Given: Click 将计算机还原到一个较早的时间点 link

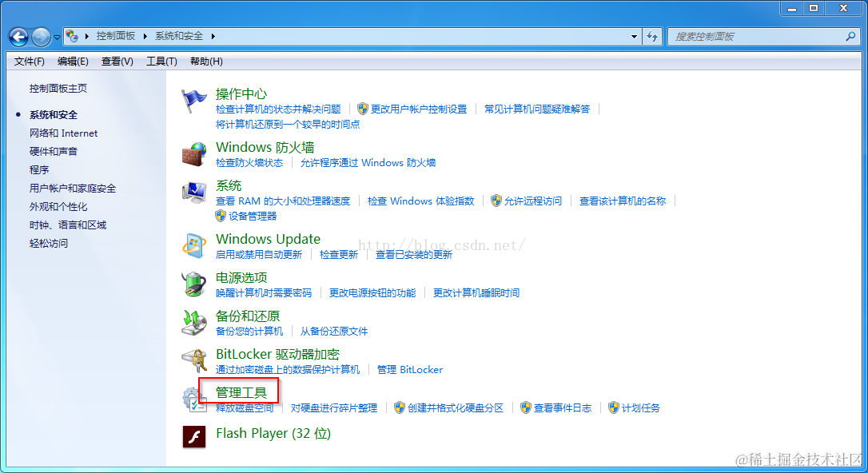Looking at the screenshot, I should click(288, 125).
